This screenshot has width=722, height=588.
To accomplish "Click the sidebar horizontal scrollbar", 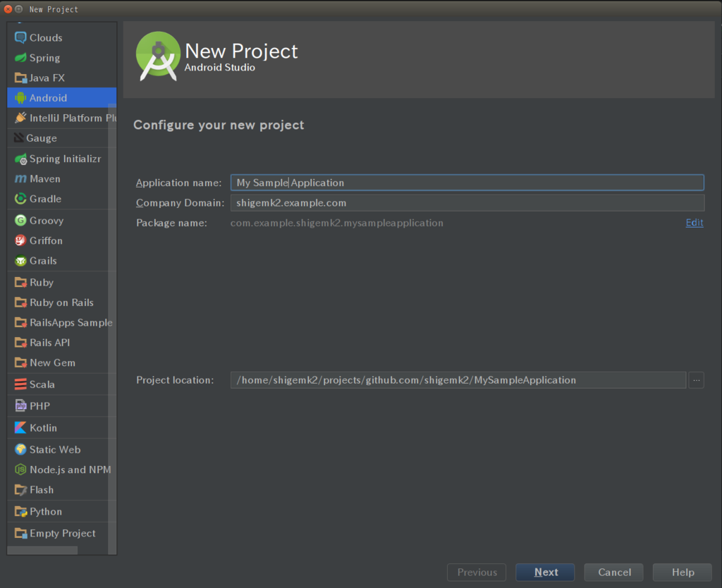I will tap(42, 550).
